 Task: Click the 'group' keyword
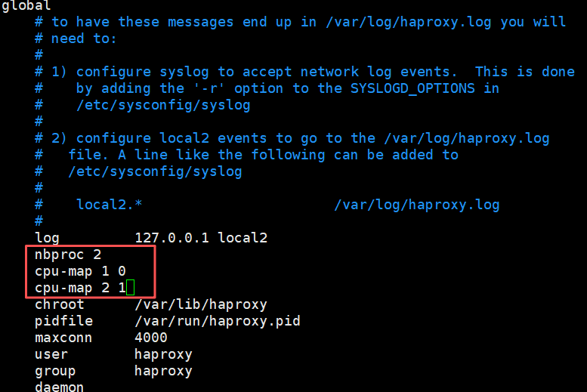coord(55,371)
